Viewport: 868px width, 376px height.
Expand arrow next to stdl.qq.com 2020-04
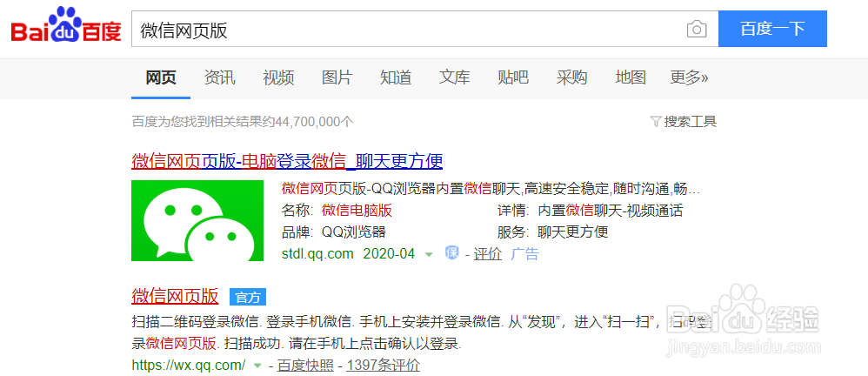tap(429, 255)
